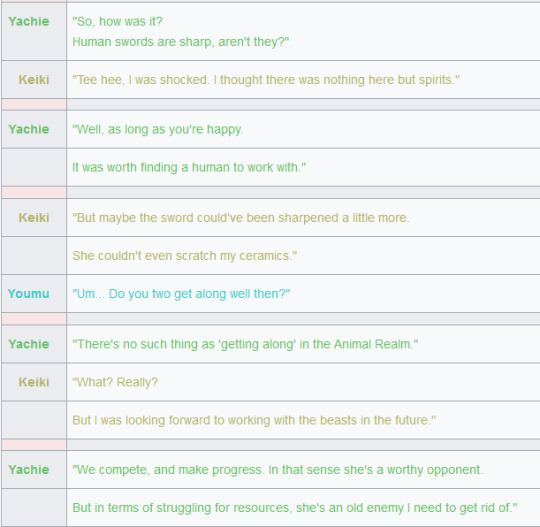
Task: Click Yachie's name beside "Well, as long as you're happy"
Action: [x=29, y=129]
